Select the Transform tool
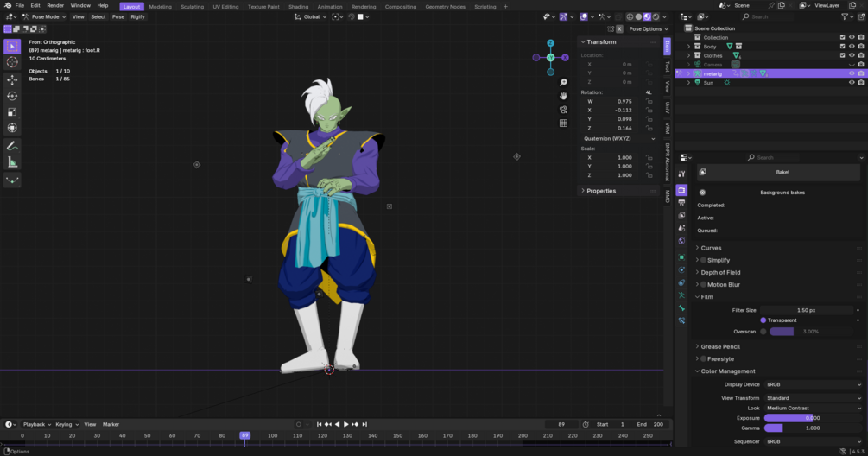Viewport: 868px width, 456px height. click(x=12, y=128)
